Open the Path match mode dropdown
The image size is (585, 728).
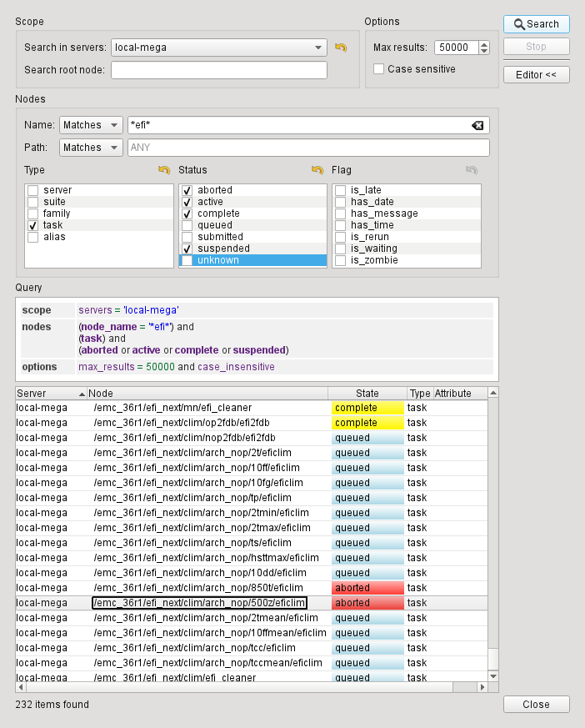click(92, 148)
